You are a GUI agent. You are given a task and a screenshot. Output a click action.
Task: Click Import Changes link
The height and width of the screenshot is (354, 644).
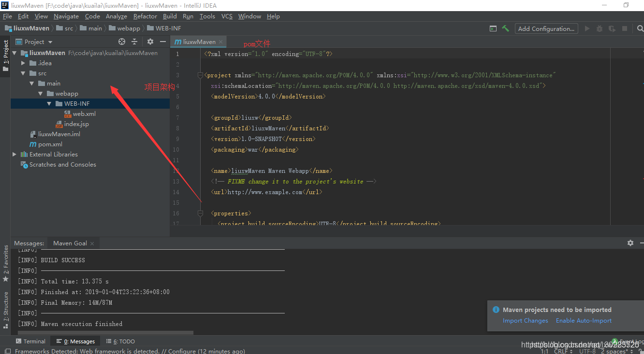click(x=526, y=321)
